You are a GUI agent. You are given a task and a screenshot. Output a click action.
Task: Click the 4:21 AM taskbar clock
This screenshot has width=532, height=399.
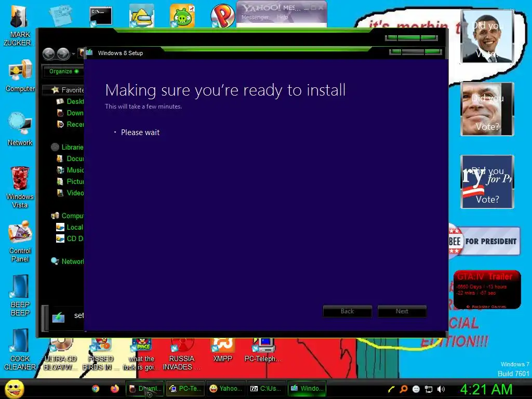486,389
